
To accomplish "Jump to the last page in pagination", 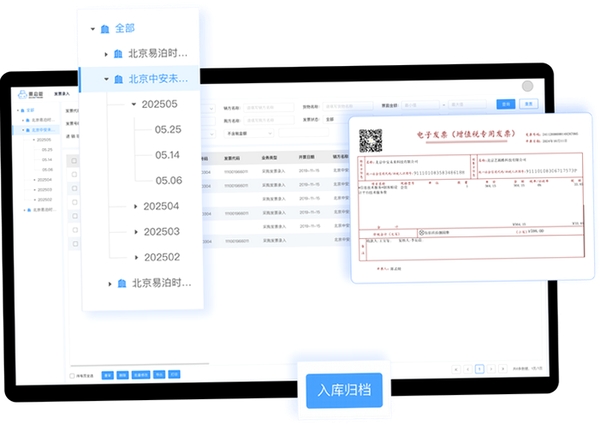I will pos(503,368).
